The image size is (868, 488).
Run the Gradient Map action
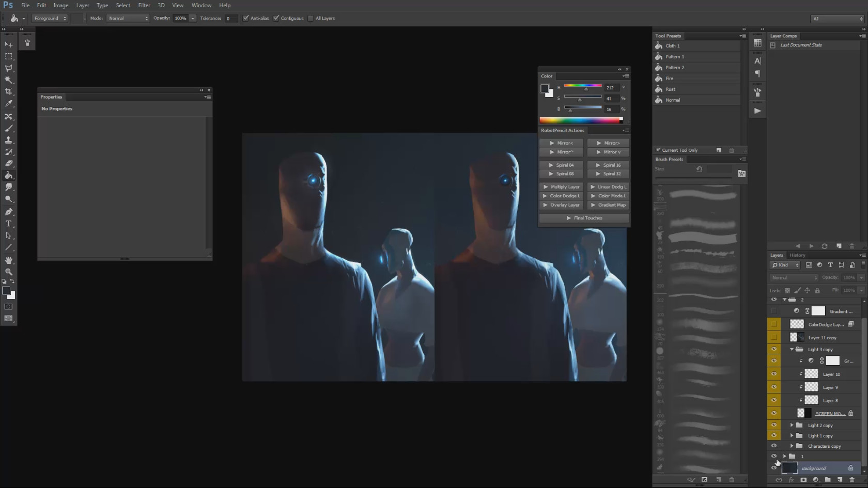click(608, 205)
